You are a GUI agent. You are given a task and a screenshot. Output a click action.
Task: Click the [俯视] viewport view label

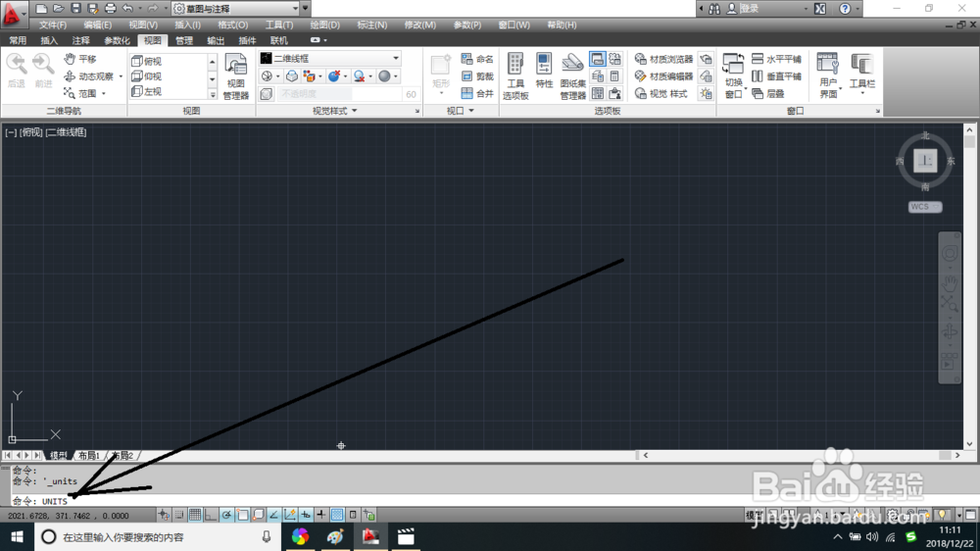30,132
